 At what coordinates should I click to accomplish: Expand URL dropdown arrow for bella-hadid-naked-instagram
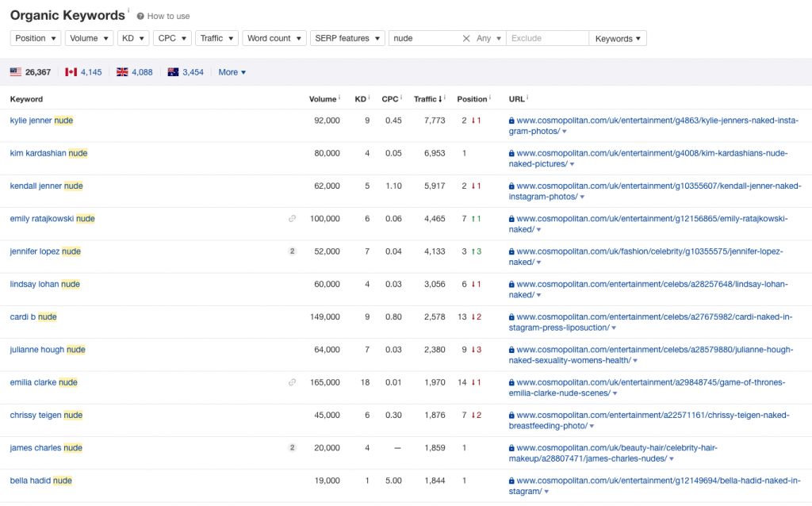coord(546,492)
